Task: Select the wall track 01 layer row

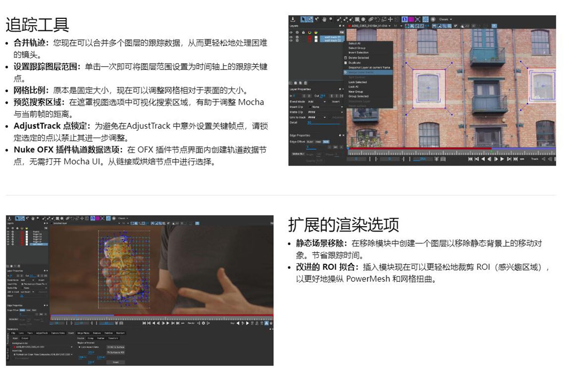Action: pos(332,37)
